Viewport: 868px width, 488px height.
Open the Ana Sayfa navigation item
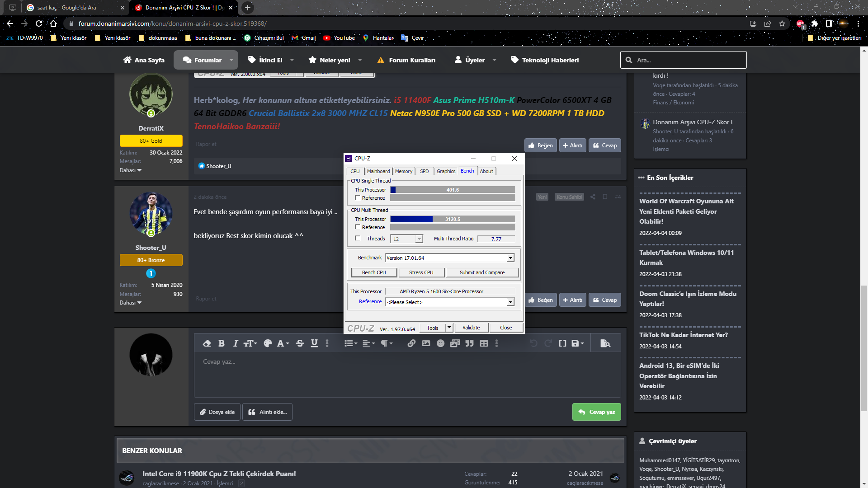coord(144,60)
